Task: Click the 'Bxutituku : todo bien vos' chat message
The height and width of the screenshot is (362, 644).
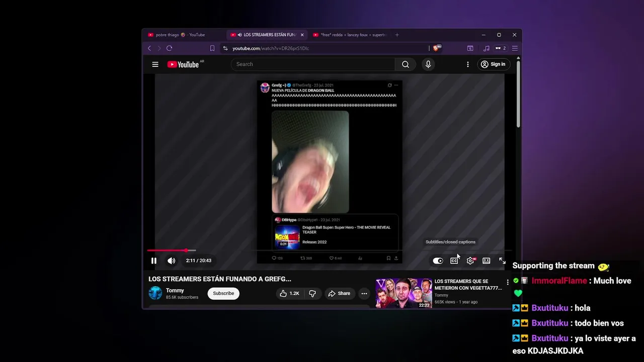Action: pyautogui.click(x=568, y=323)
